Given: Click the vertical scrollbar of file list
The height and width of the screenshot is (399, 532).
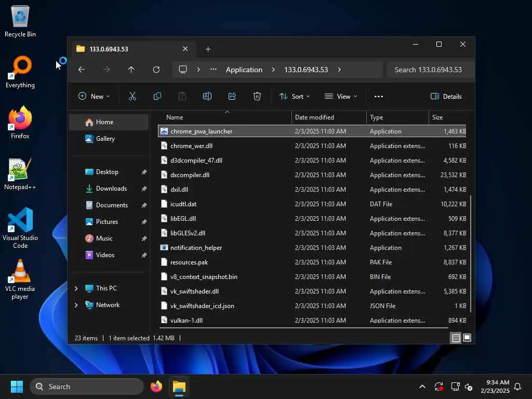Looking at the screenshot, I should (470, 254).
